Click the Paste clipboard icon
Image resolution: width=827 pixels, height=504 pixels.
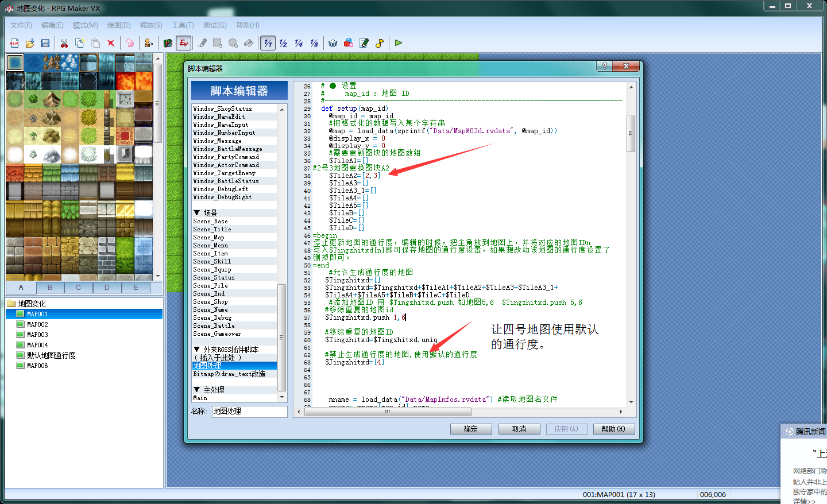[95, 43]
